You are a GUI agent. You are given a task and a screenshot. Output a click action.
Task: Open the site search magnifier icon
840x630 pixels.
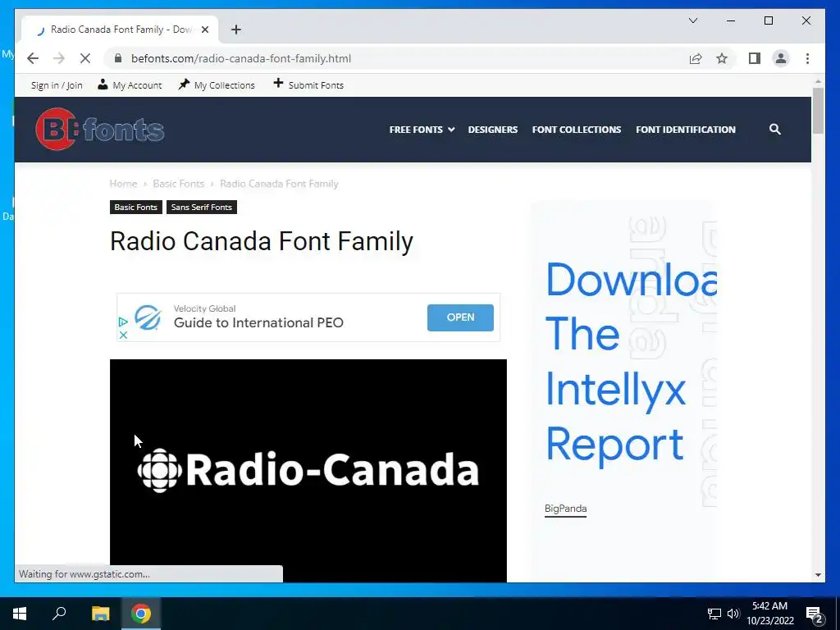[774, 129]
